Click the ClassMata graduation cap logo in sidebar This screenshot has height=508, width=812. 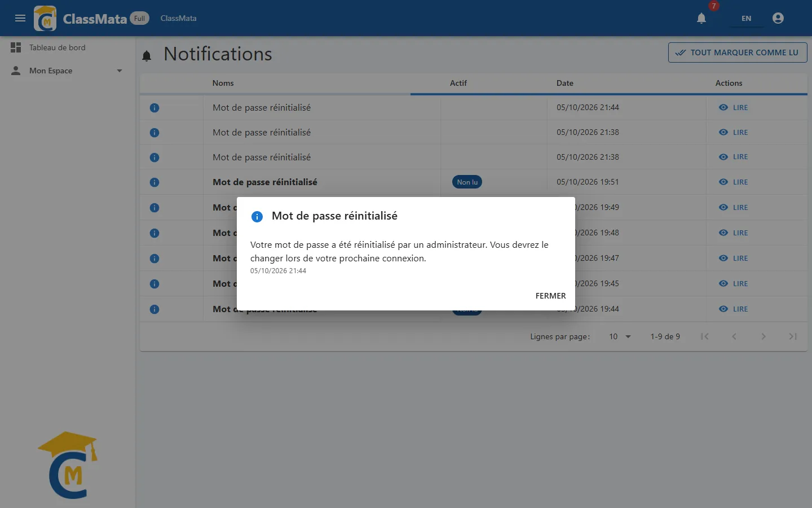tap(68, 465)
